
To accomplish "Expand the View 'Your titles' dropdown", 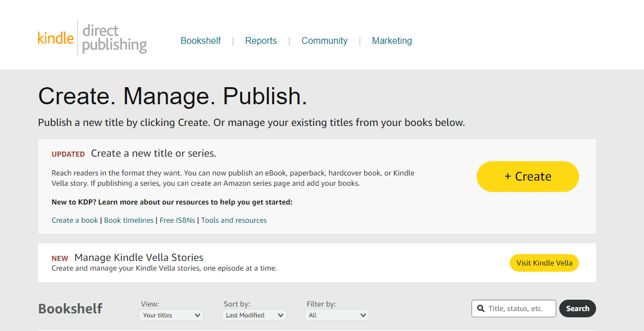I will coord(171,315).
